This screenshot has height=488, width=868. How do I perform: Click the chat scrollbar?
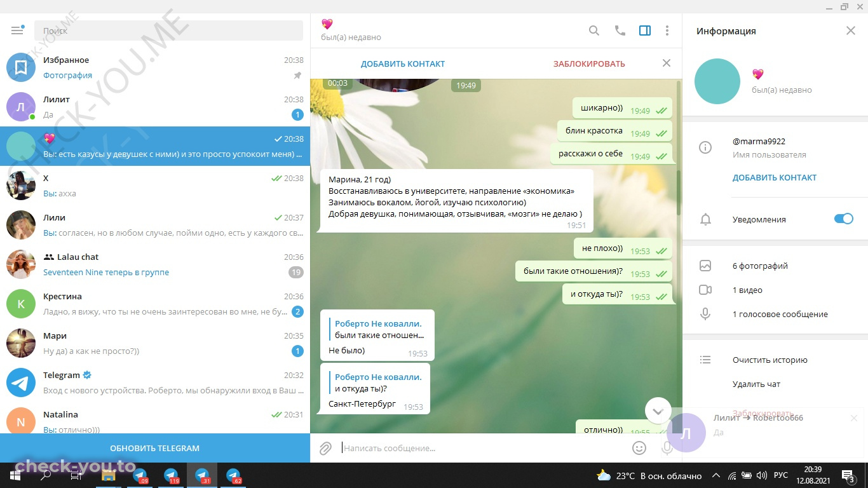point(679,193)
